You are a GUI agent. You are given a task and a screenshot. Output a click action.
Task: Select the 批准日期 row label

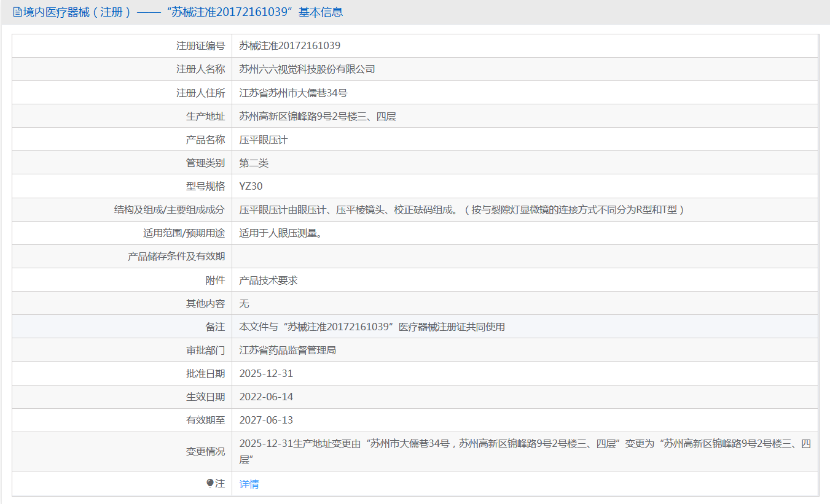point(205,373)
